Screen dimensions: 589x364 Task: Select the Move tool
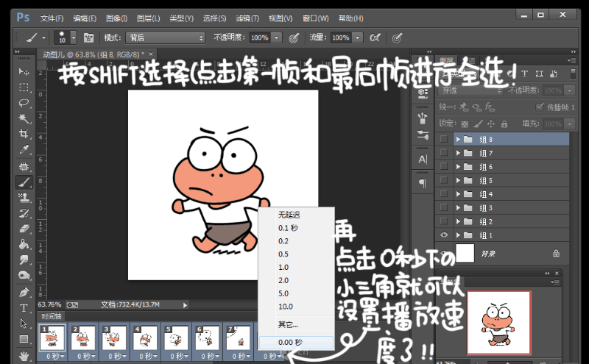(x=24, y=71)
